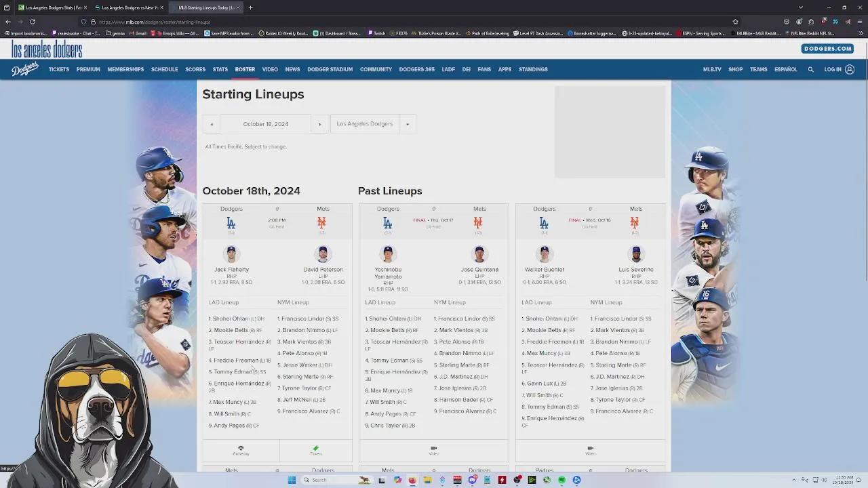This screenshot has width=868, height=488.
Task: Open the Schedule menu item
Action: tap(164, 69)
